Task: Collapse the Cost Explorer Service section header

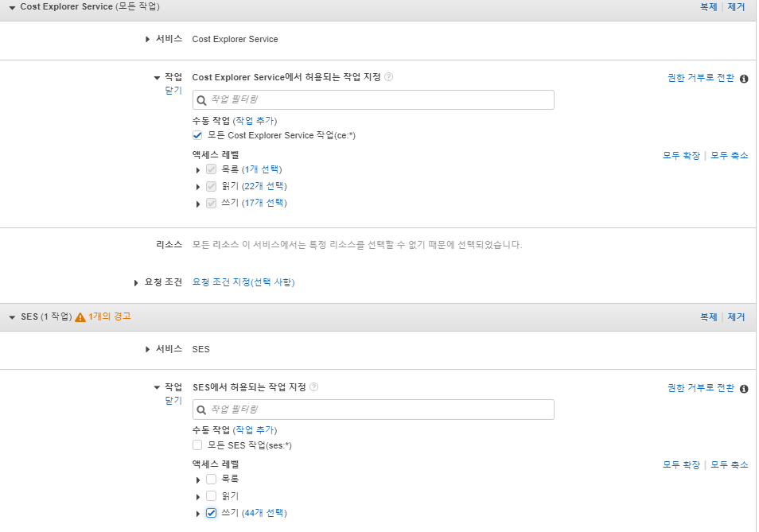Action: click(12, 8)
